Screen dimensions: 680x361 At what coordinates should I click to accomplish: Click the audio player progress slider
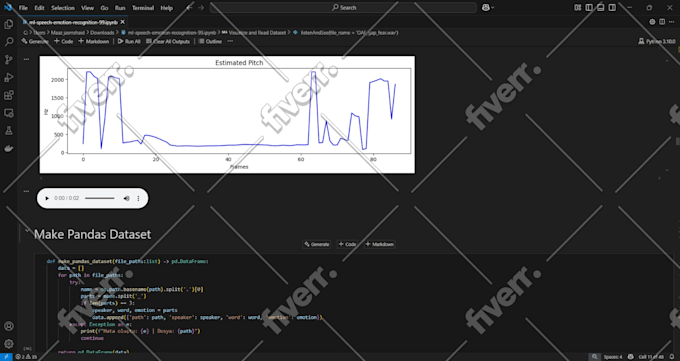[x=99, y=198]
